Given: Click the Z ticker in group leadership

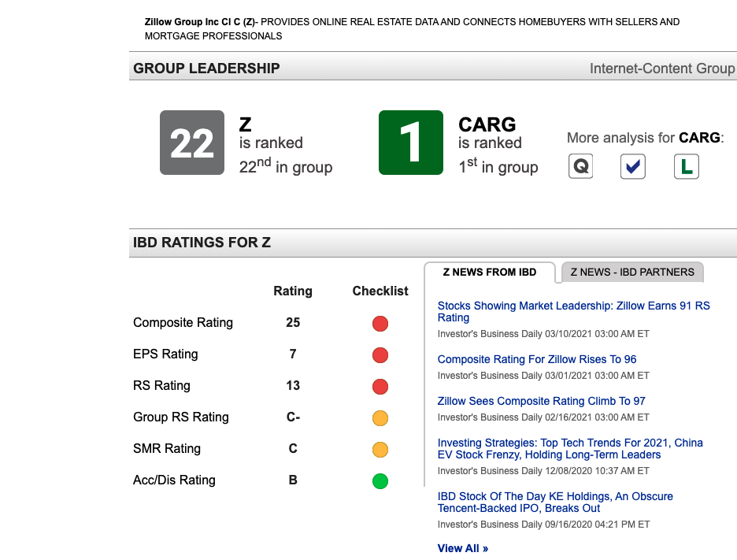Looking at the screenshot, I should click(x=246, y=124).
